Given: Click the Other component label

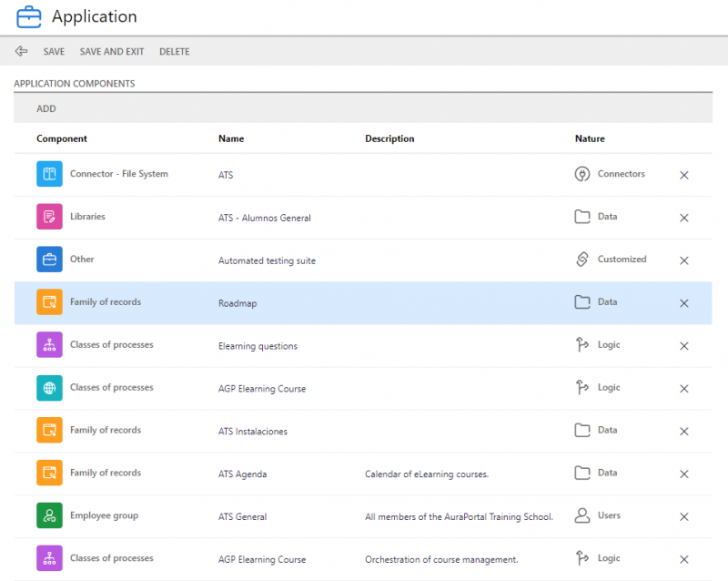Looking at the screenshot, I should tap(82, 260).
